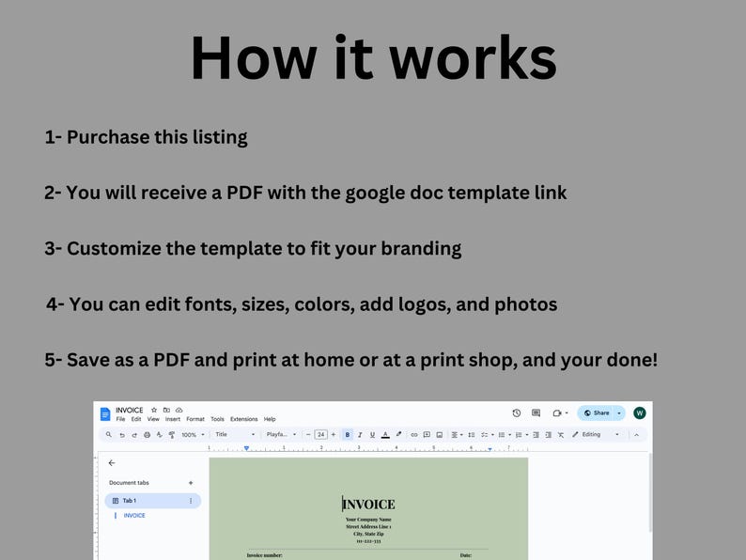The image size is (746, 560).
Task: Click the INVOICE heading in the page
Action: tap(368, 505)
